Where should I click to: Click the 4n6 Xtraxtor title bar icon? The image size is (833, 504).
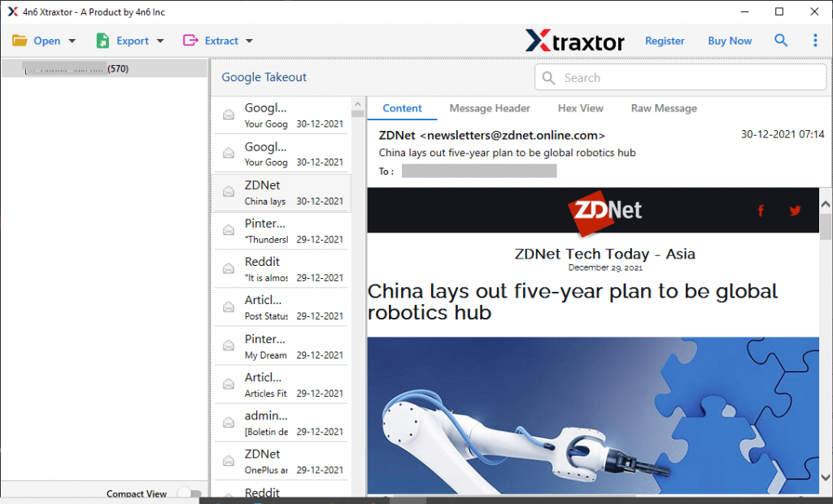(x=11, y=11)
